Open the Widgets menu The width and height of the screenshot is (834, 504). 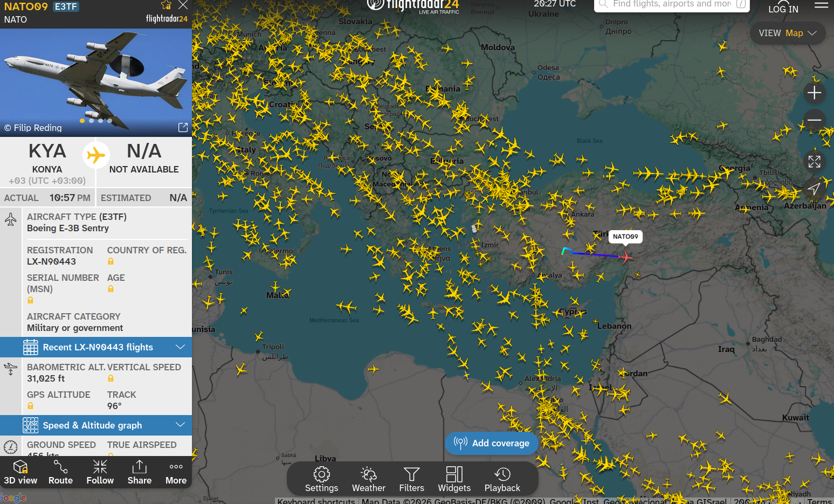pyautogui.click(x=454, y=479)
